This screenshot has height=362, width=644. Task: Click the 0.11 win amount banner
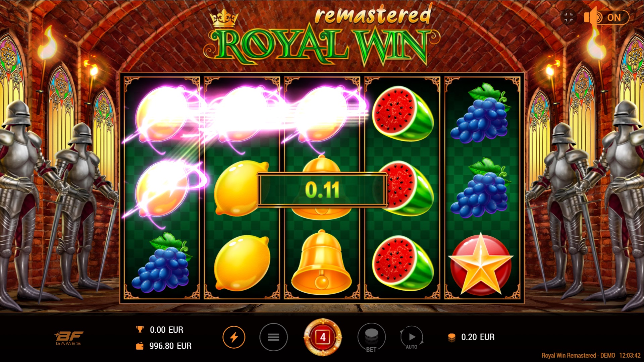coord(322,189)
